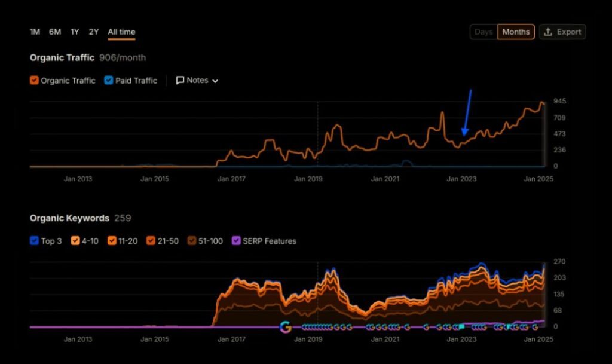Switch chart granularity to Days
This screenshot has width=612, height=364.
pos(484,32)
